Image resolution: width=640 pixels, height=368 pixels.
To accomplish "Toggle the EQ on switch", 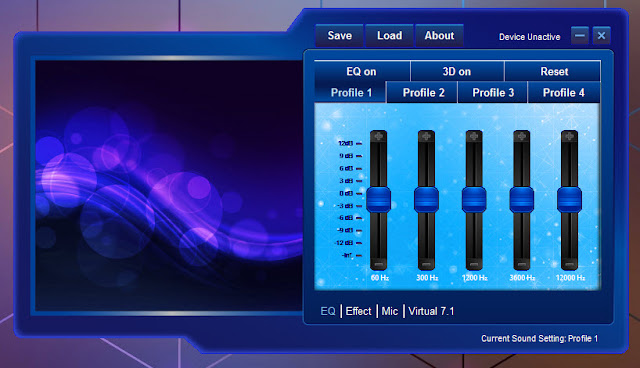I will pos(362,71).
